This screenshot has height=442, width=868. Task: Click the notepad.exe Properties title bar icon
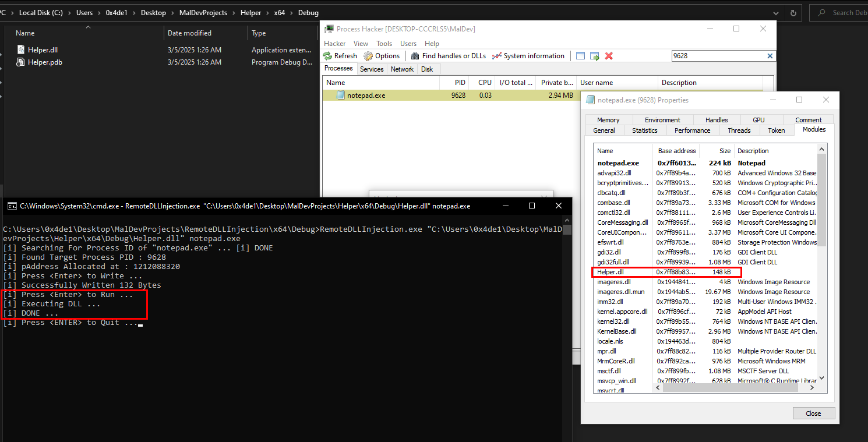point(591,100)
